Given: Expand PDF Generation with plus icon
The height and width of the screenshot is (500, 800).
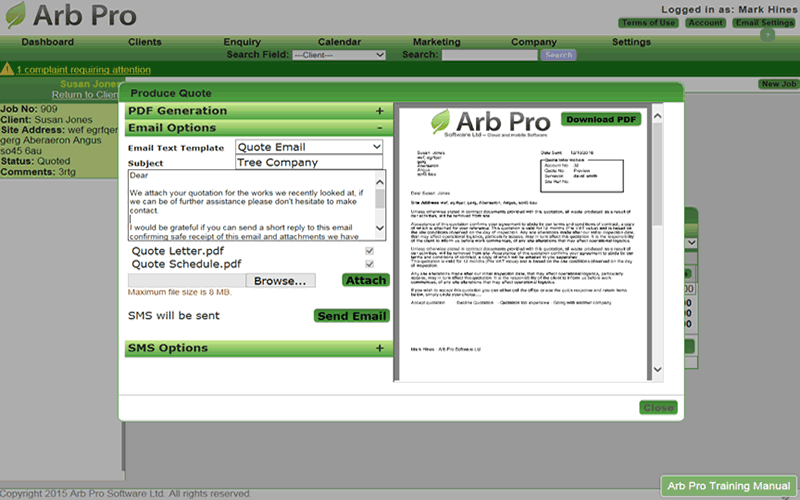Looking at the screenshot, I should (x=380, y=111).
